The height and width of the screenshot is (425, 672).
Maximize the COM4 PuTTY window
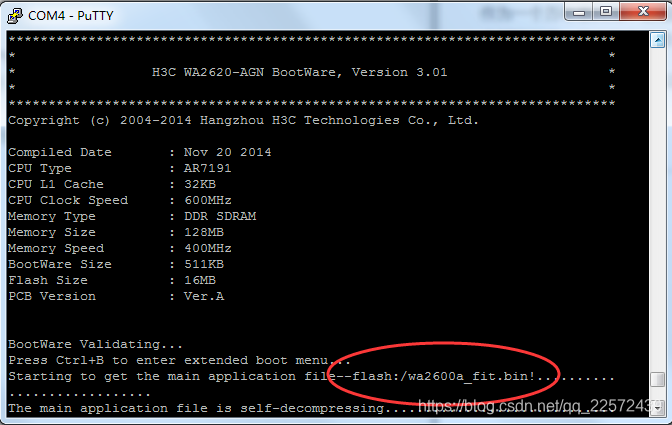pyautogui.click(x=606, y=12)
